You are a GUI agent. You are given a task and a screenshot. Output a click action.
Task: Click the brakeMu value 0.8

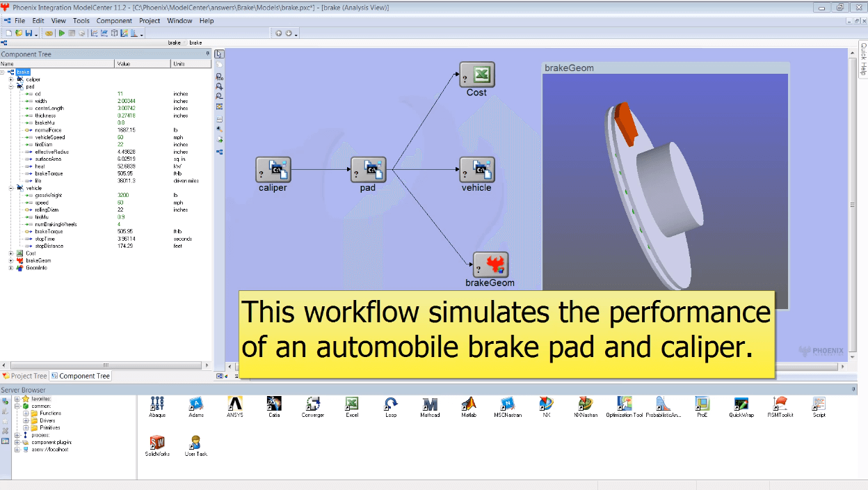tap(121, 122)
